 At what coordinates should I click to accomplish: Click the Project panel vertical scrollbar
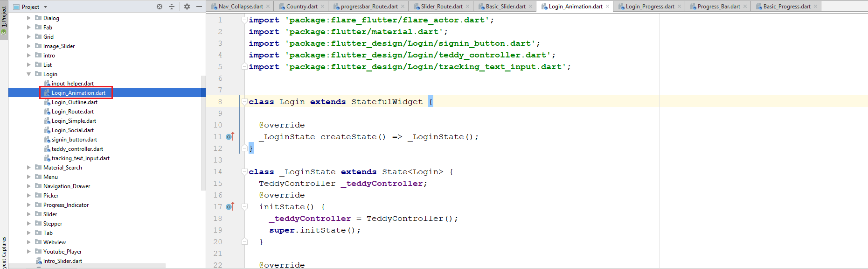coord(203,133)
